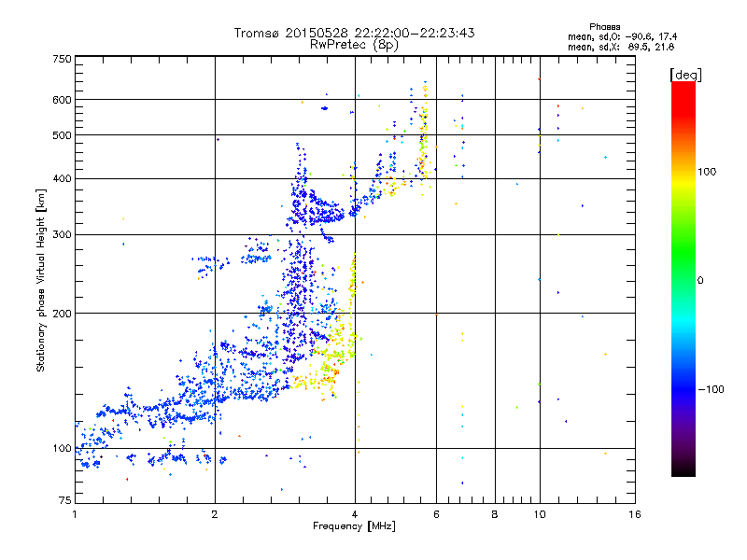Viewport: 747px width, 560px height.
Task: Click the x-axis tick label '4'
Action: tap(355, 514)
